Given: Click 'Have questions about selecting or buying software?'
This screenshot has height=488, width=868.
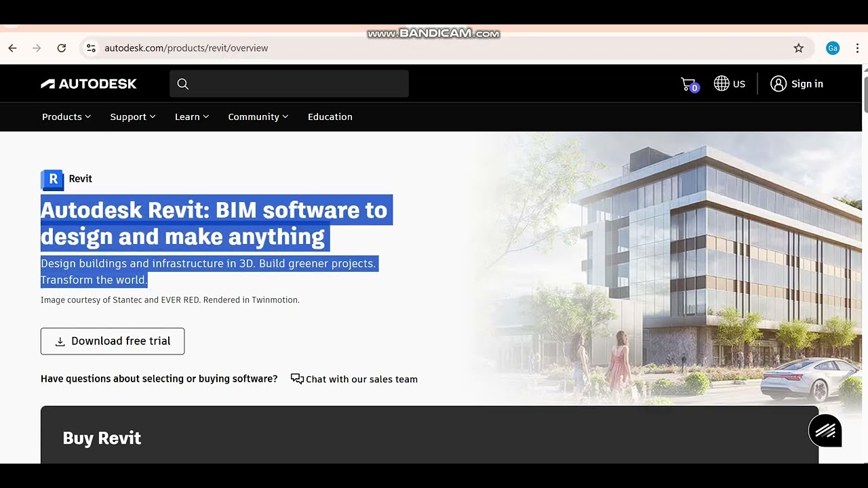Looking at the screenshot, I should pyautogui.click(x=159, y=379).
